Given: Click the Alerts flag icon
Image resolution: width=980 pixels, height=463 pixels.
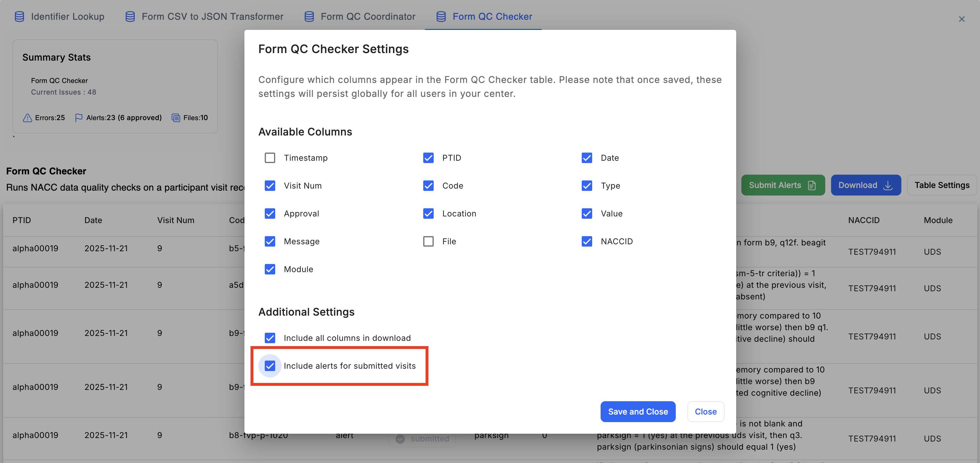Looking at the screenshot, I should point(79,118).
